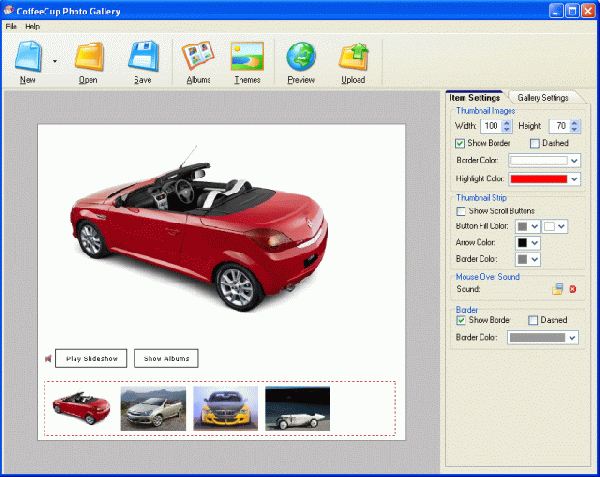This screenshot has width=600, height=477.
Task: Enable Show Scroll Buttons checkbox
Action: coord(461,211)
